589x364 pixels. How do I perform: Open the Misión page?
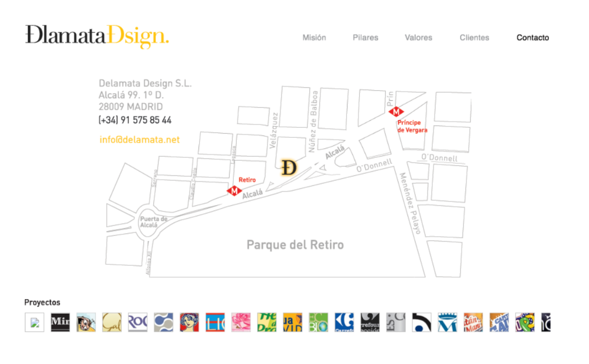pyautogui.click(x=314, y=38)
